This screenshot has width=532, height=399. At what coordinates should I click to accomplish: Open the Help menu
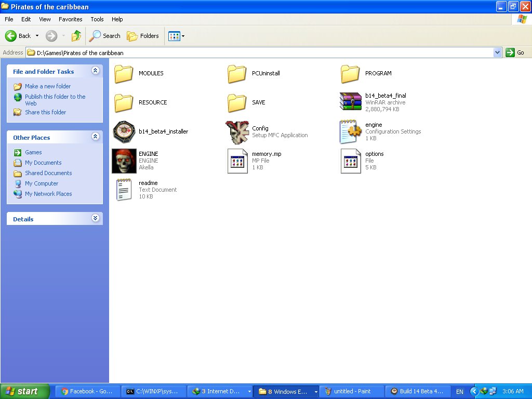coord(117,19)
